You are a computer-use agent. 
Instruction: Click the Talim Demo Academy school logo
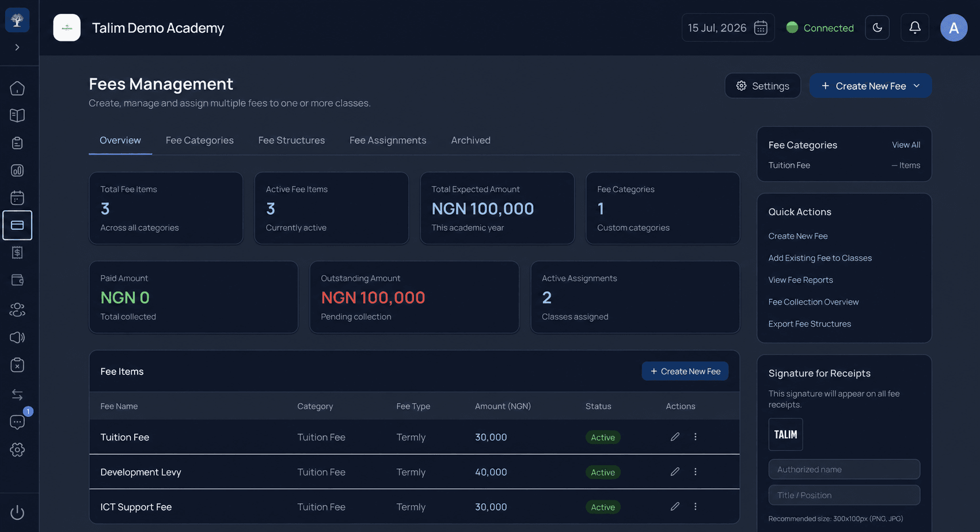(x=67, y=28)
